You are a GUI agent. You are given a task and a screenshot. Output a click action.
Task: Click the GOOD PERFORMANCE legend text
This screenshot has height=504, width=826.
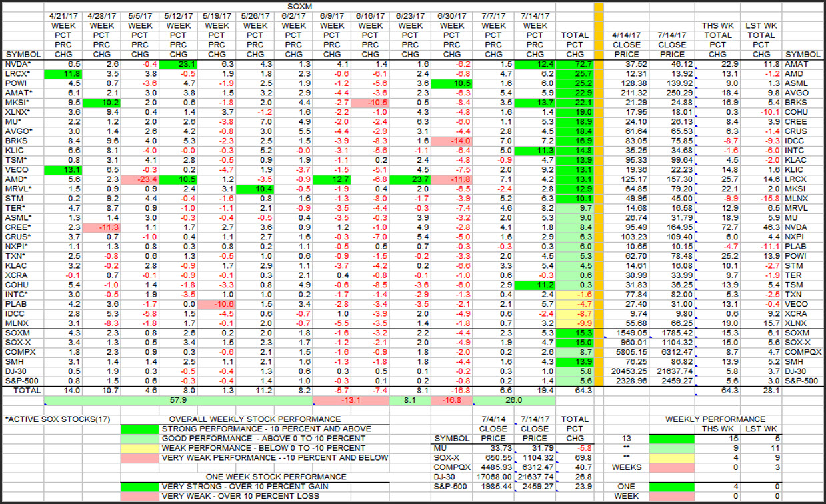(264, 439)
